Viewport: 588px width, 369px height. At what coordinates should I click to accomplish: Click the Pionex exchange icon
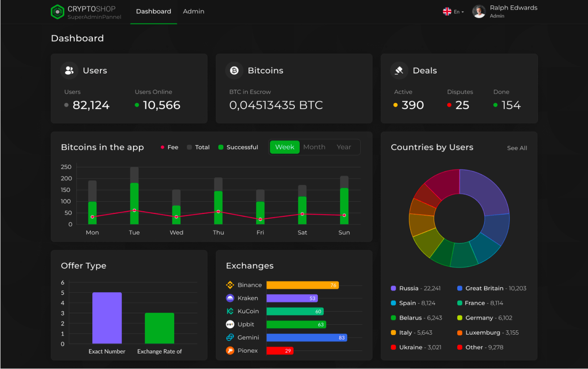pyautogui.click(x=230, y=350)
